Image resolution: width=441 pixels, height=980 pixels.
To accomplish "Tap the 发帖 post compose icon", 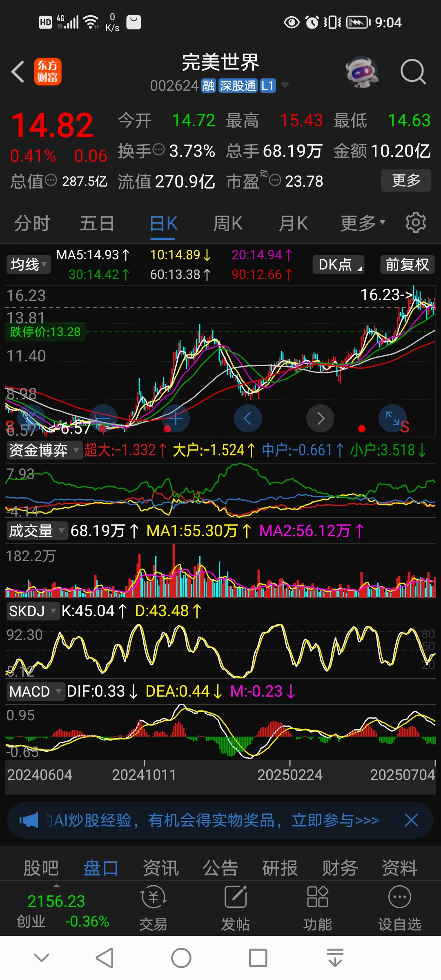I will (x=236, y=897).
